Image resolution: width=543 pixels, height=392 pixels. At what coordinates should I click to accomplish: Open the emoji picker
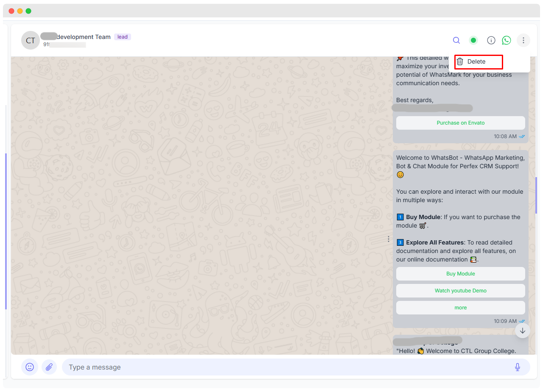coord(30,367)
